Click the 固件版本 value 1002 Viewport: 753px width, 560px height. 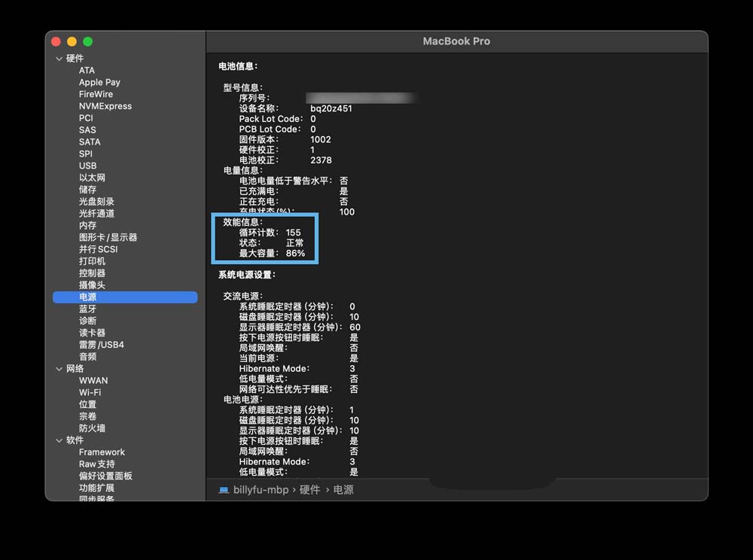pyautogui.click(x=321, y=140)
